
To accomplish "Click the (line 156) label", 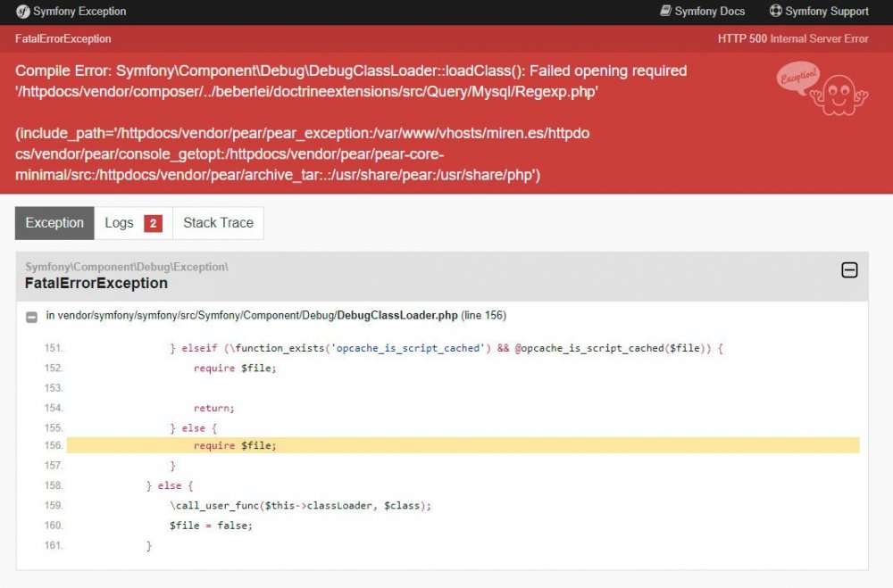I will [483, 315].
